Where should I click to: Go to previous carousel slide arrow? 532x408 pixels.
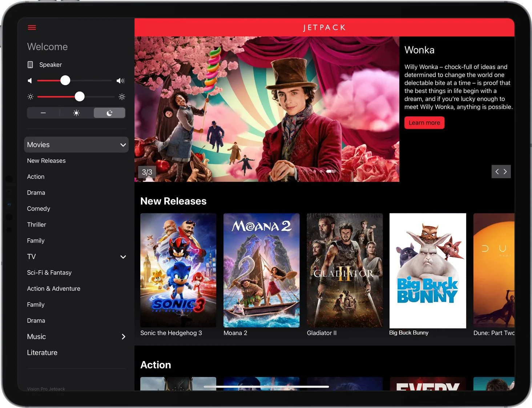[x=497, y=172]
